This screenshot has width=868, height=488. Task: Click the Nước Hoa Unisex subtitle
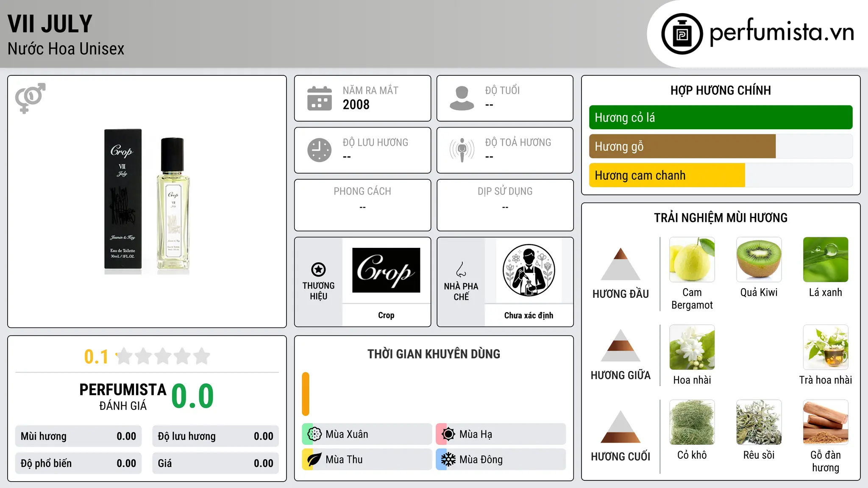66,49
